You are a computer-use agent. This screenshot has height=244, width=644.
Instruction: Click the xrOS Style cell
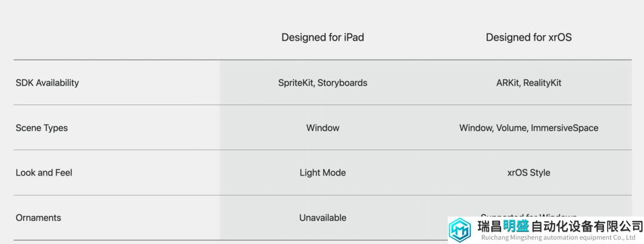pos(528,172)
